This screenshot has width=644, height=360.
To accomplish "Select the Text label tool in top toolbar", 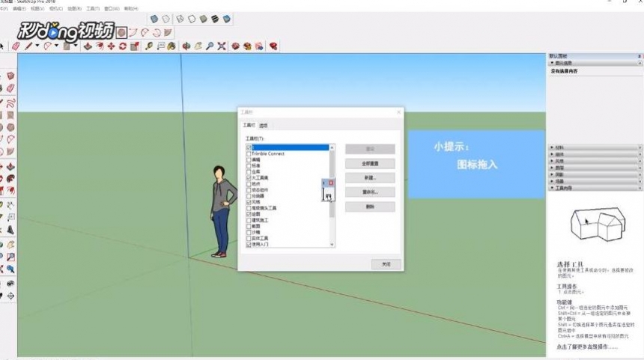I will click(160, 46).
